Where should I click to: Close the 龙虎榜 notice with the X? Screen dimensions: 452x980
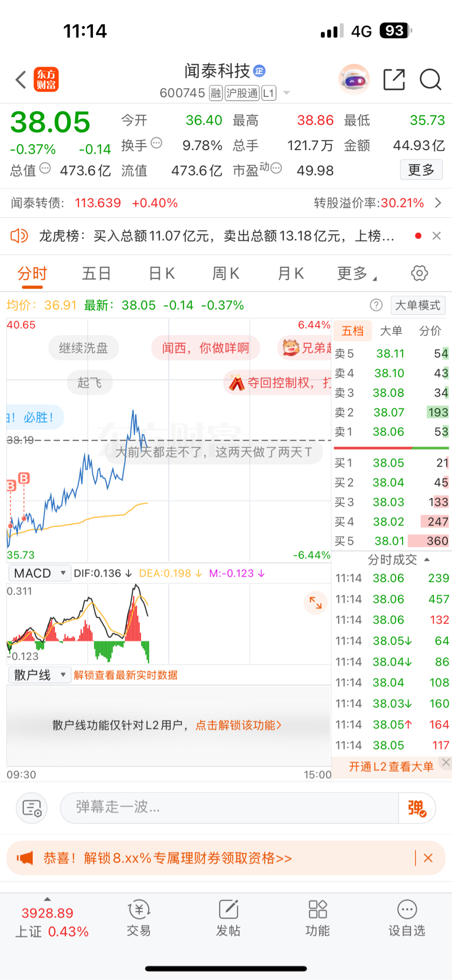tap(436, 236)
